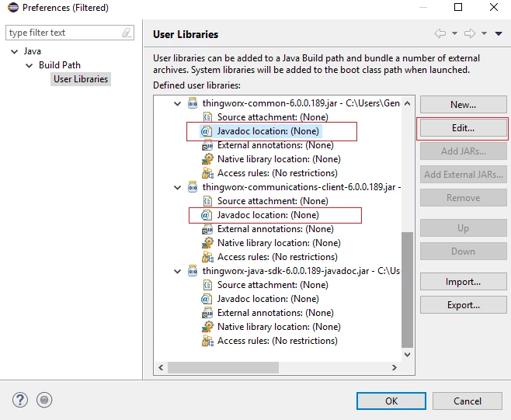Click the horizontal scrollbar thumb in libraries list
Image resolution: width=511 pixels, height=420 pixels.
(223, 367)
